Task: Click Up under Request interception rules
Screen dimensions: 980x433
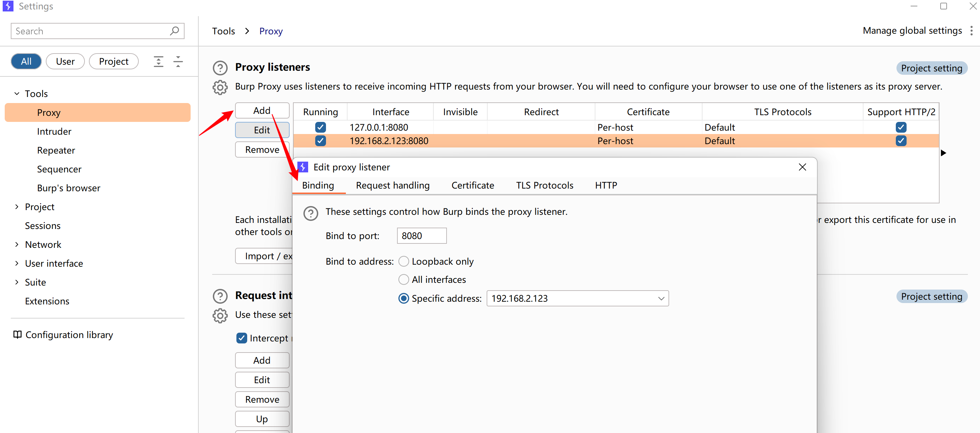Action: pos(262,419)
